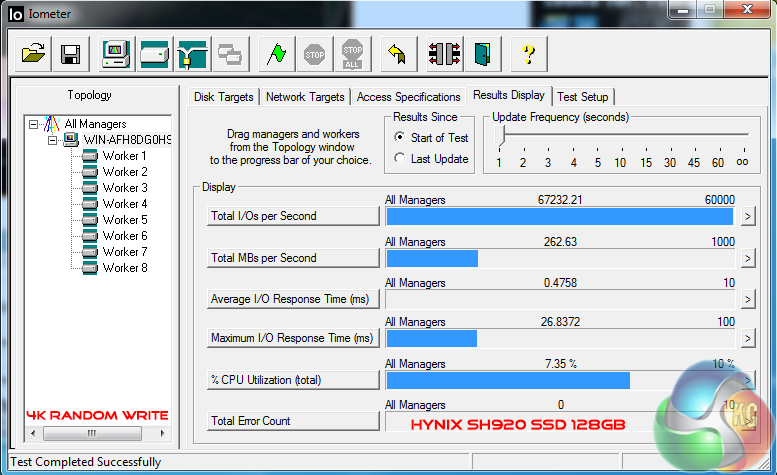
Task: Minimize the Iometer window
Action: point(683,10)
